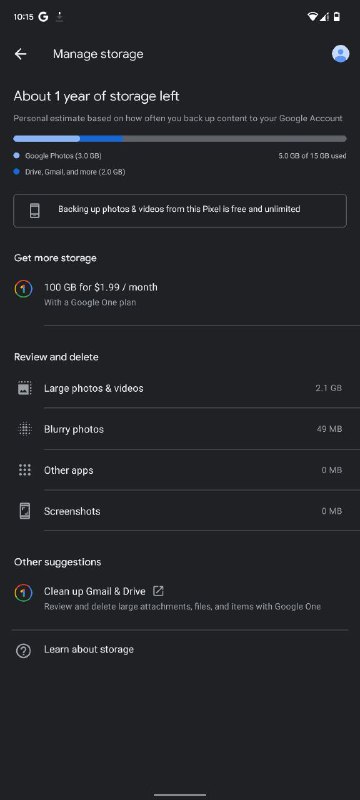Select the Other apps entry

180,470
